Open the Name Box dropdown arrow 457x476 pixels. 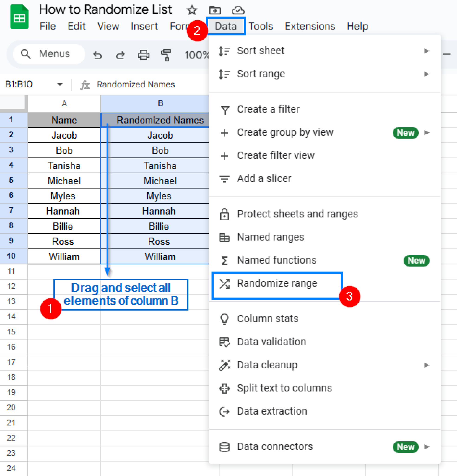60,84
